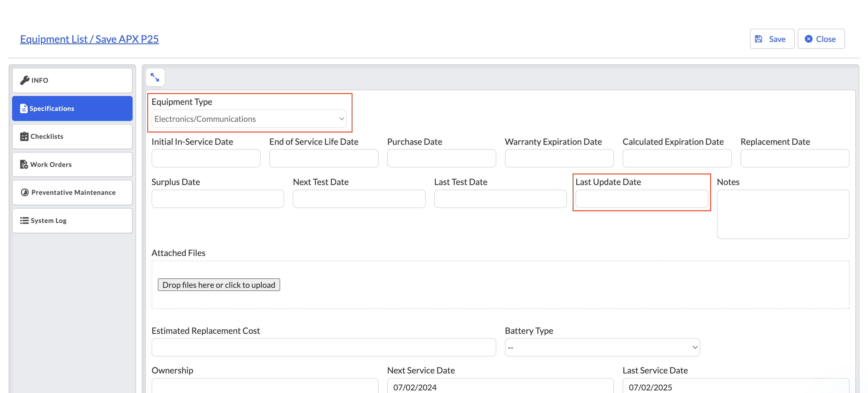Screen dimensions: 868x393
Task: Open the INFO tab
Action: pos(72,80)
